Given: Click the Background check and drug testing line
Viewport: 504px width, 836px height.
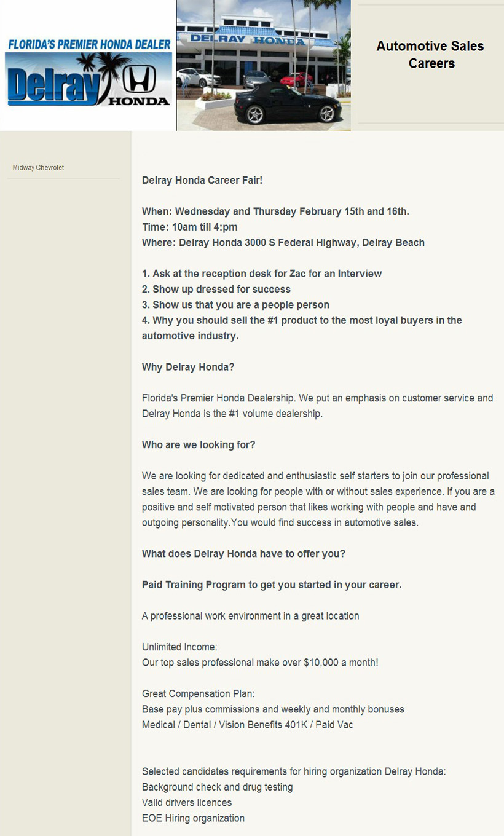Looking at the screenshot, I should tap(217, 787).
